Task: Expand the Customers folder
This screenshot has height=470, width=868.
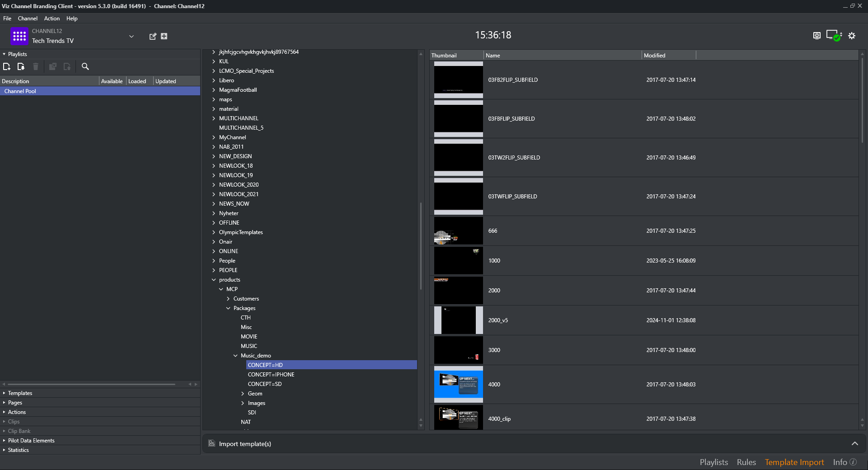Action: [x=228, y=299]
